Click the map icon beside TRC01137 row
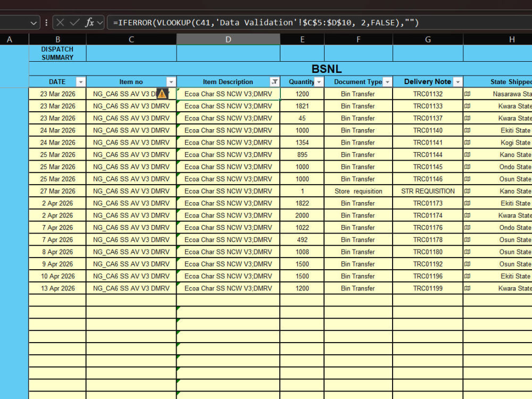The height and width of the screenshot is (399, 532). pyautogui.click(x=468, y=119)
